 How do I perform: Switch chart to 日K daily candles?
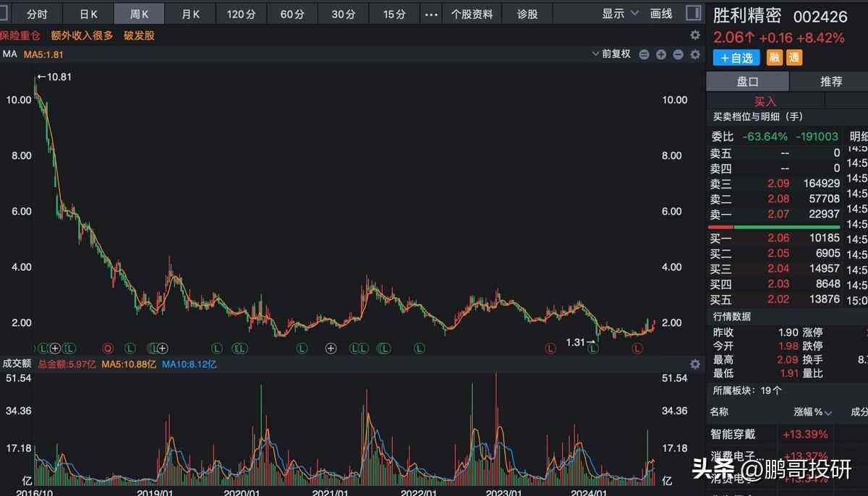pyautogui.click(x=88, y=14)
